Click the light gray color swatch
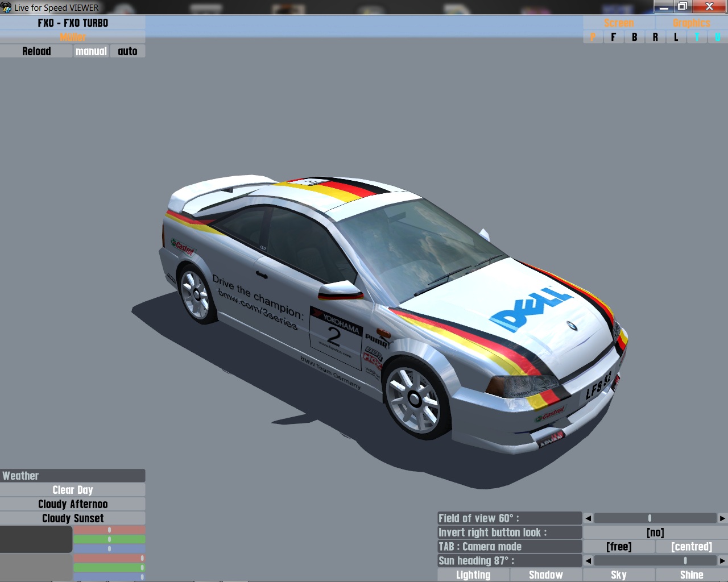This screenshot has height=582, width=728. tap(36, 567)
